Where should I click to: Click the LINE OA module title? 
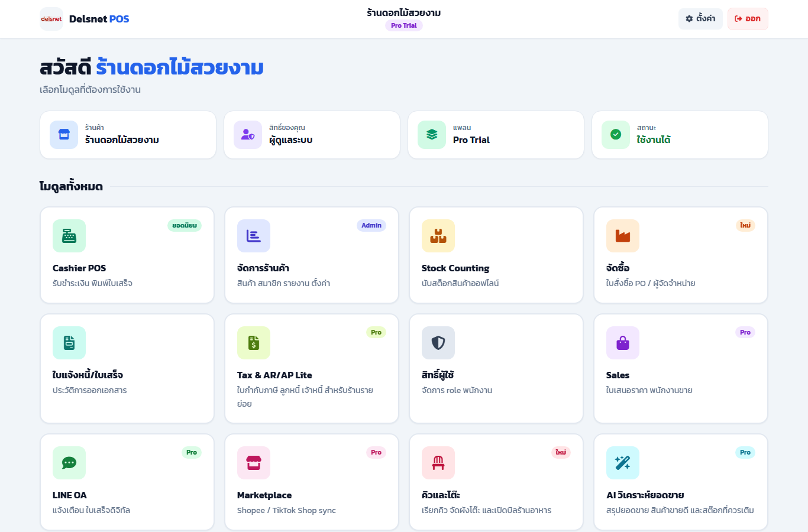[x=70, y=495]
